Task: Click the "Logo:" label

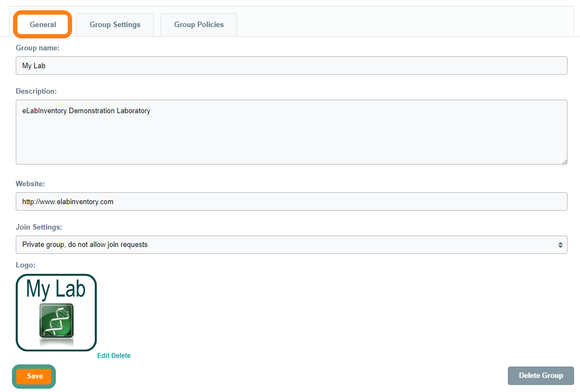Action: pyautogui.click(x=25, y=265)
